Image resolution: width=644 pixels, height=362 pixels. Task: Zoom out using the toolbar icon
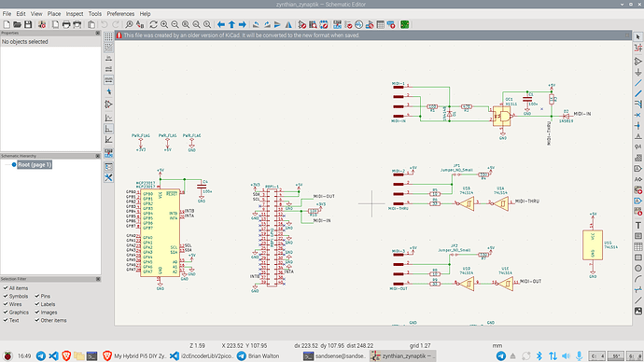[x=175, y=24]
